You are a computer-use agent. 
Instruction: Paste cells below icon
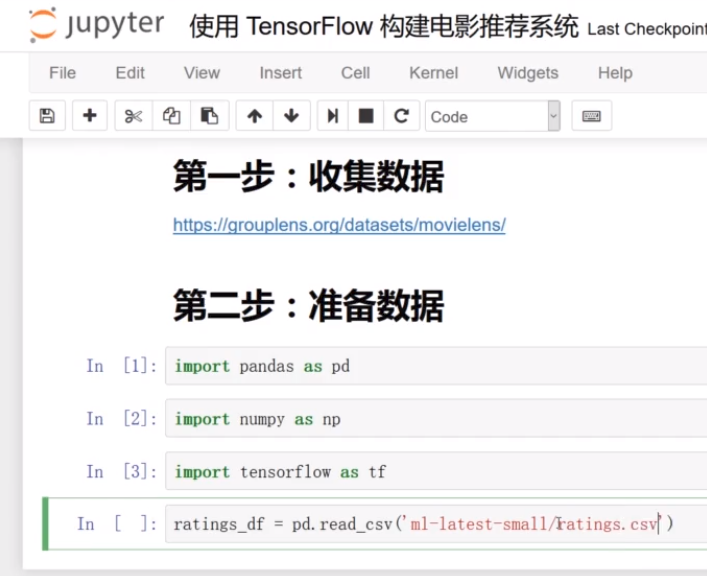click(209, 116)
